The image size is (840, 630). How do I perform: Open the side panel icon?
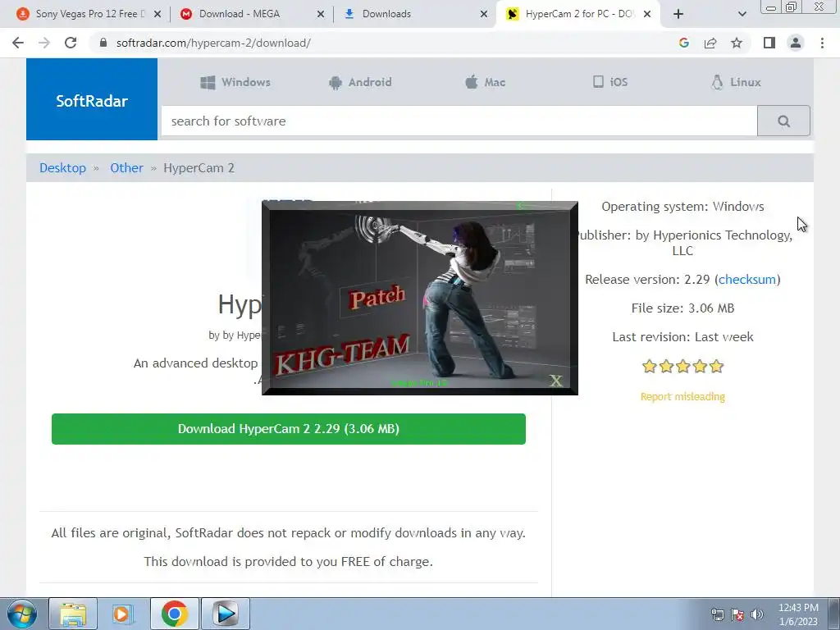(769, 43)
